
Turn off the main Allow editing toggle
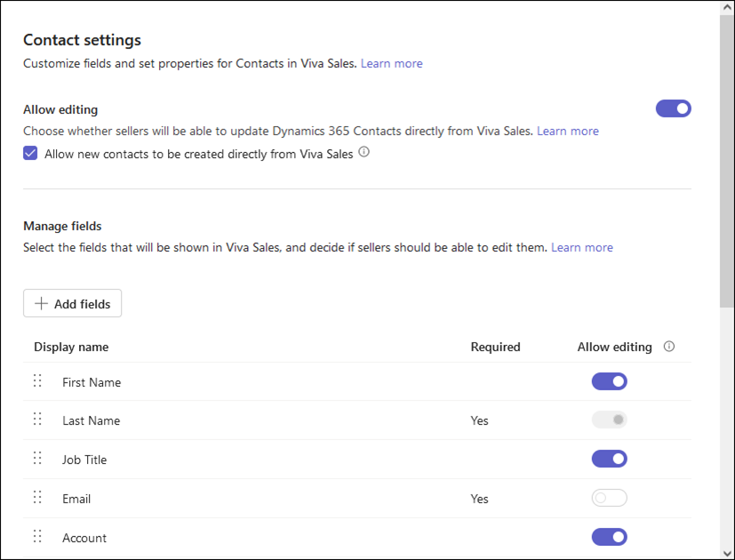673,108
